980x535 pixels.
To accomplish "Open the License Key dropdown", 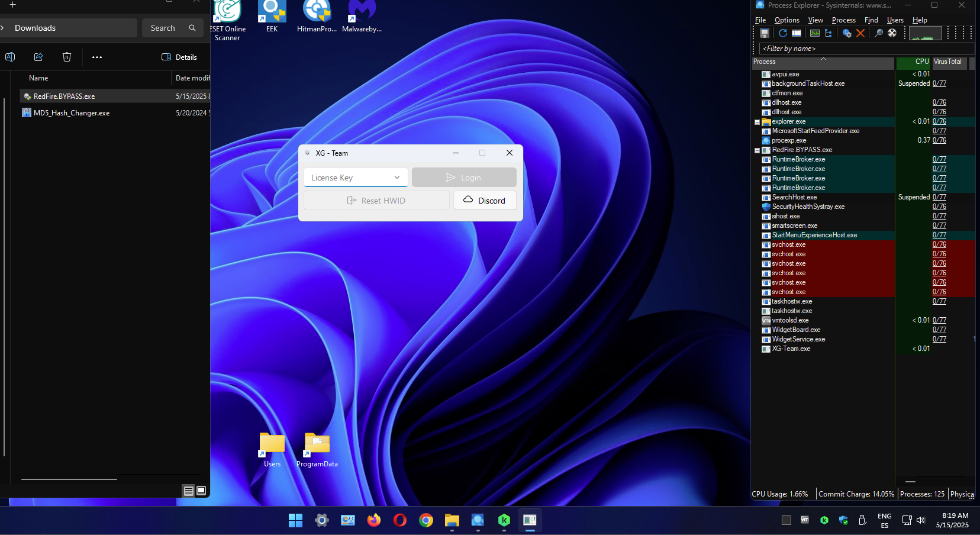I will pos(396,178).
